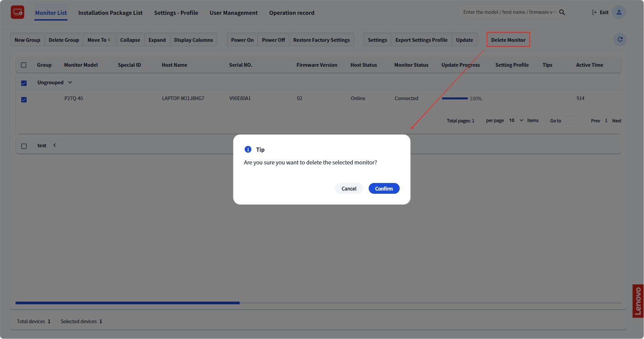
Task: Click the Exit logout icon
Action: [x=594, y=12]
